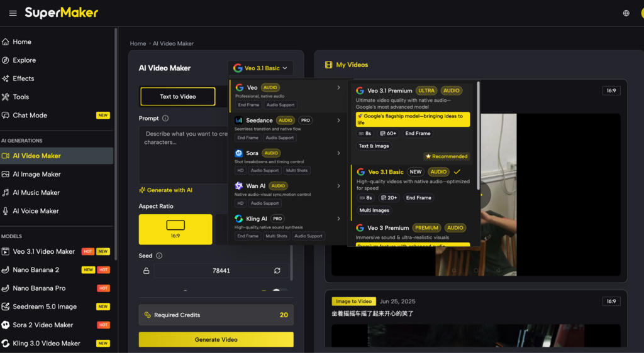Click the Seed value field 78441
644x353 pixels.
tap(221, 271)
